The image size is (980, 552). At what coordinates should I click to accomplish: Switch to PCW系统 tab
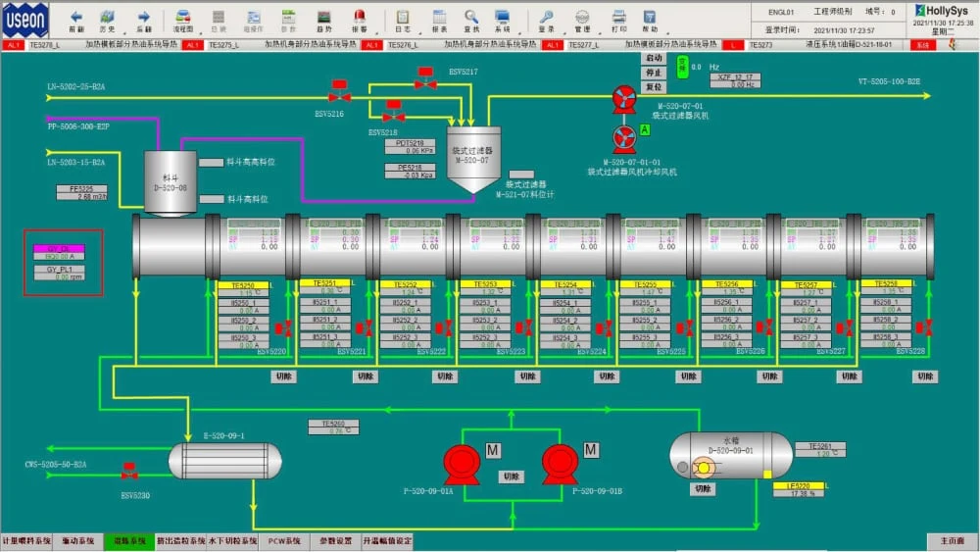284,541
